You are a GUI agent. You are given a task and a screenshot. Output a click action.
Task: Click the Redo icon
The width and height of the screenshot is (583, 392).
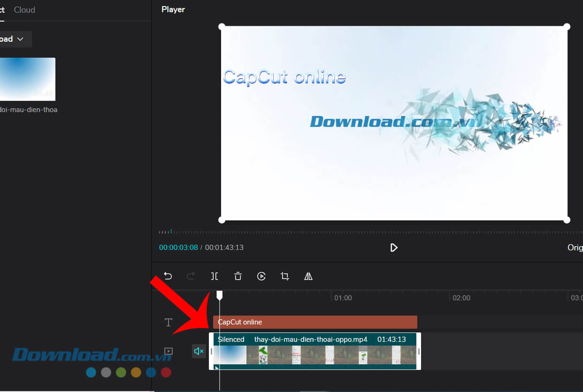click(x=191, y=276)
